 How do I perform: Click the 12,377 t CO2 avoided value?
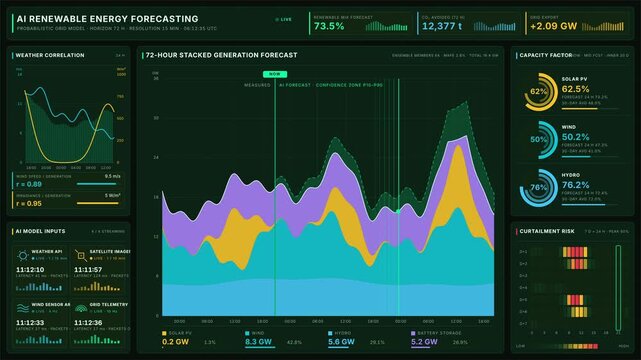[x=442, y=27]
